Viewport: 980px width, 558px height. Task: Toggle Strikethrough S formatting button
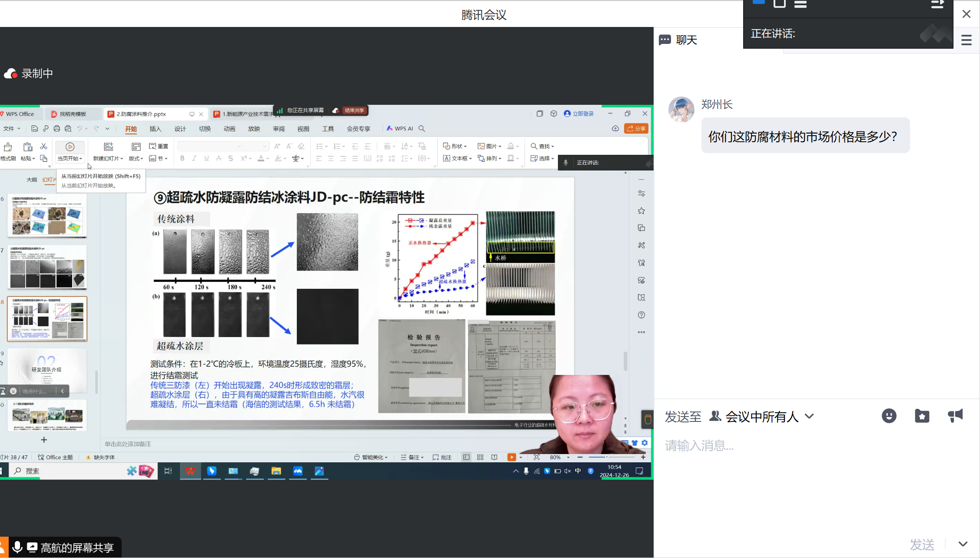pos(231,158)
